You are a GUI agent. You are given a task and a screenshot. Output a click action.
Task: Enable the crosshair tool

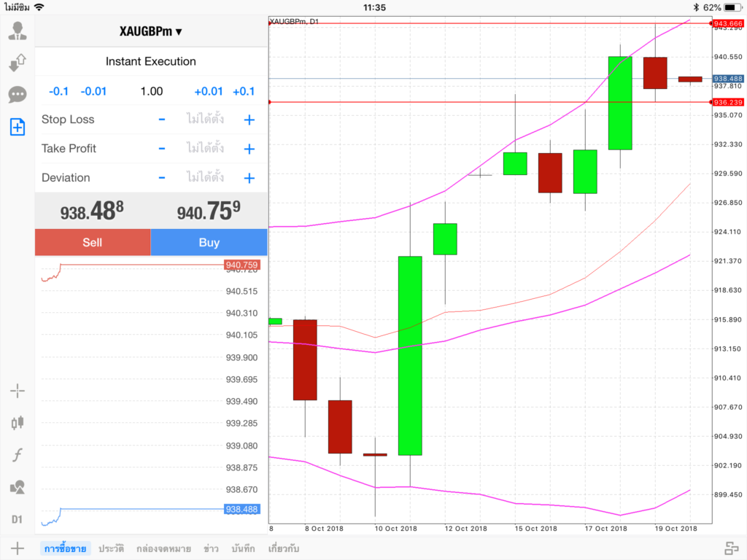click(x=18, y=391)
